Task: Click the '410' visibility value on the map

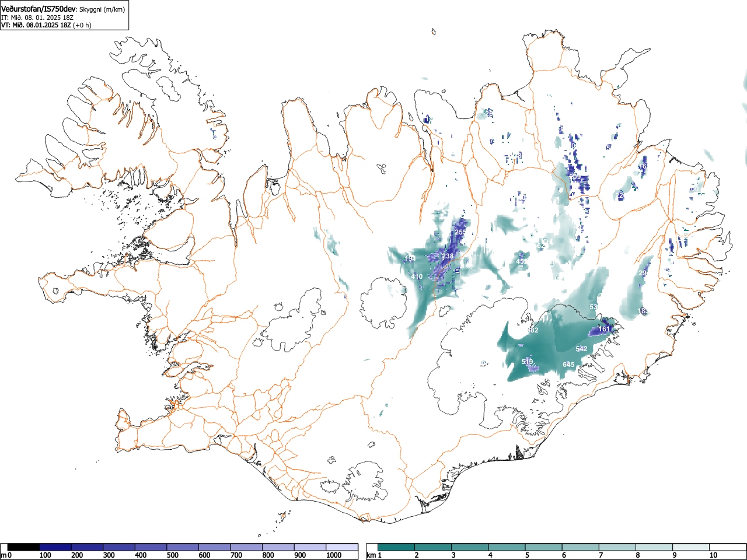Action: (417, 276)
